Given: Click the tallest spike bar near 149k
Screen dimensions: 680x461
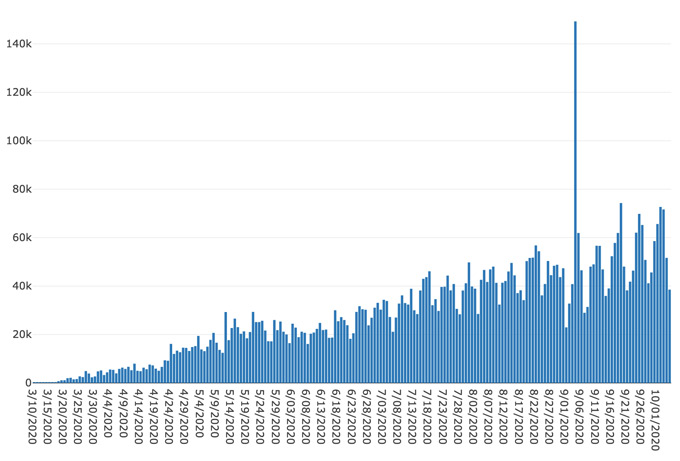Looking at the screenshot, I should [x=575, y=202].
